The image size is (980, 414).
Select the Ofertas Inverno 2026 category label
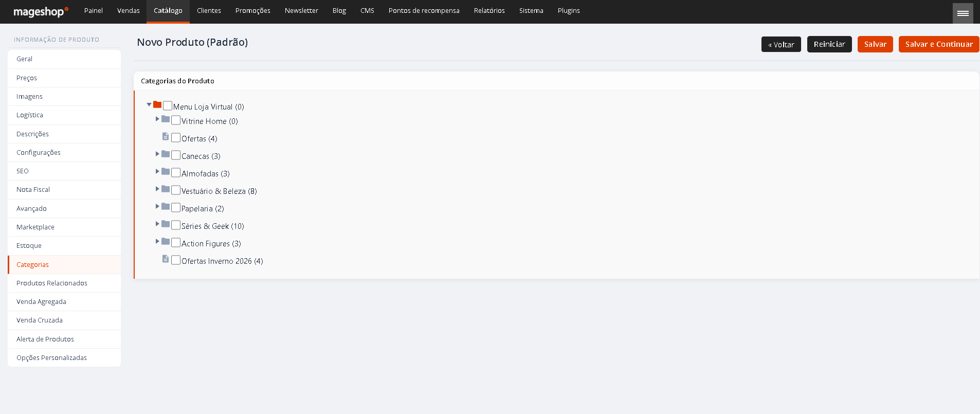coord(222,261)
